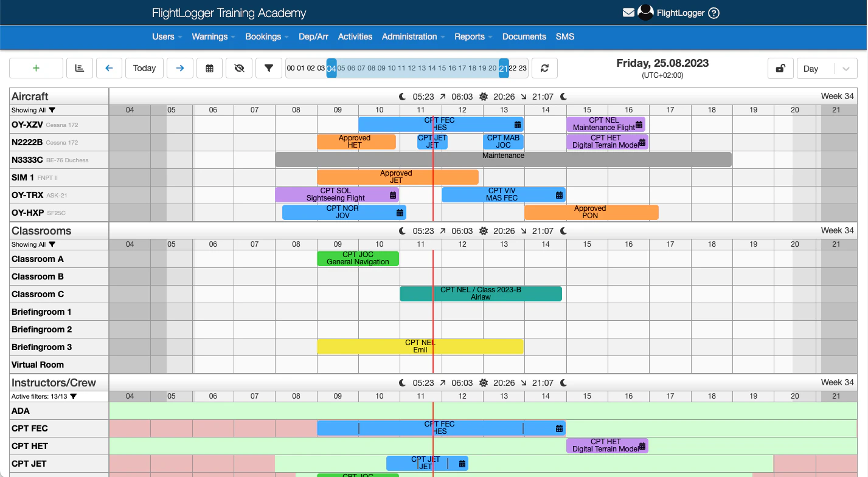Viewport: 868px width, 477px height.
Task: Select the Activities menu item
Action: (x=355, y=36)
